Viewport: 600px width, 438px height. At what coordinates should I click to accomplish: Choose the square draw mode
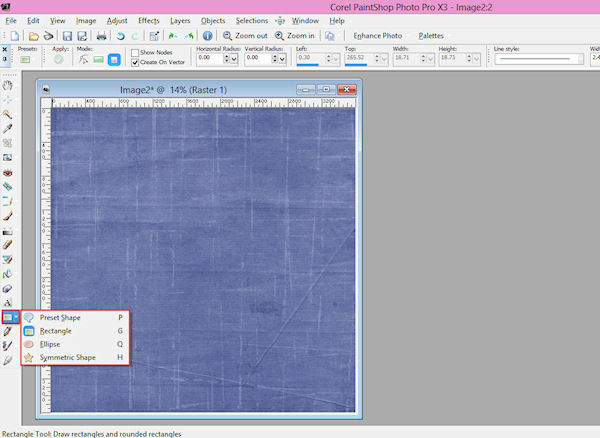point(114,60)
